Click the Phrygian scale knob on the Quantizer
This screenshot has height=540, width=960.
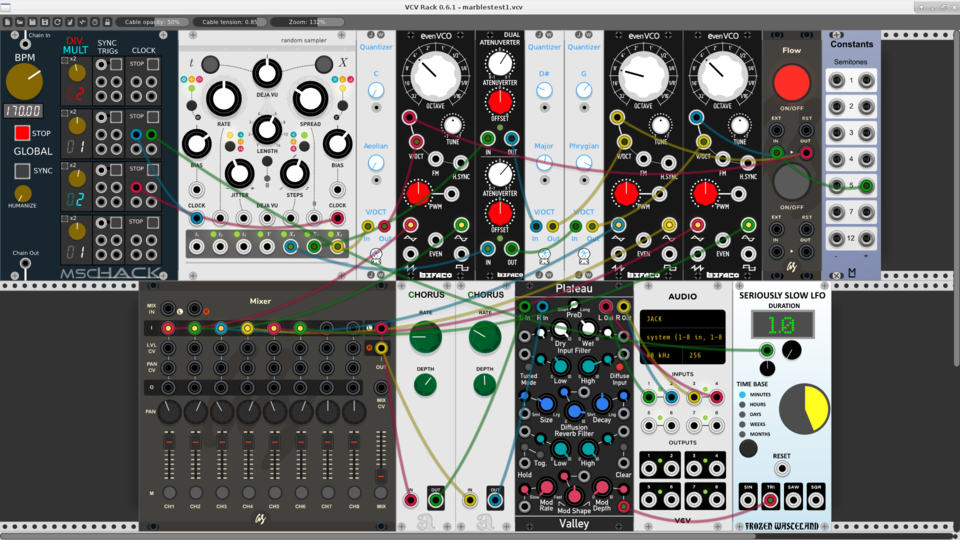click(584, 163)
